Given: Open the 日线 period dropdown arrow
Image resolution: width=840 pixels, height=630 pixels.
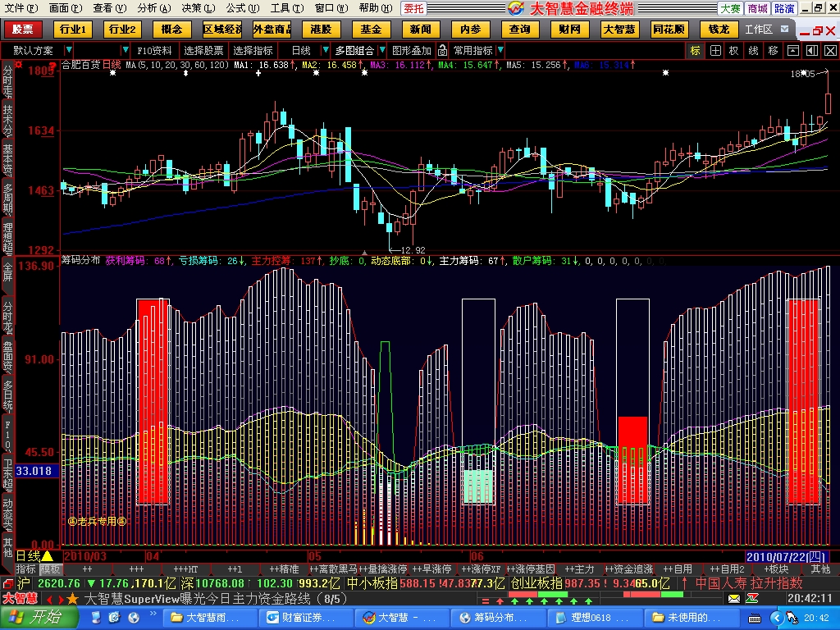Looking at the screenshot, I should (325, 50).
